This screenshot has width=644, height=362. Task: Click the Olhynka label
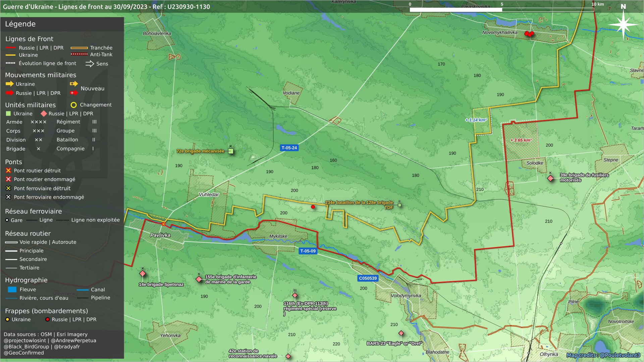549,354
